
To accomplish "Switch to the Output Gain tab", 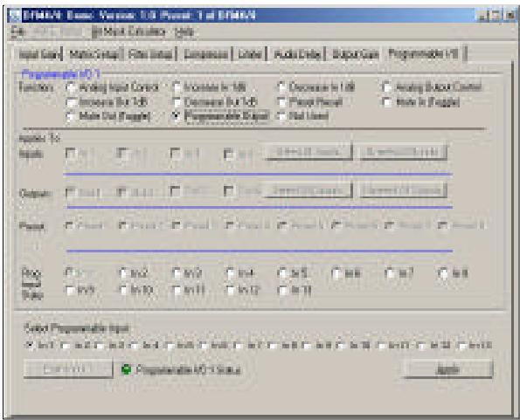I will click(355, 54).
